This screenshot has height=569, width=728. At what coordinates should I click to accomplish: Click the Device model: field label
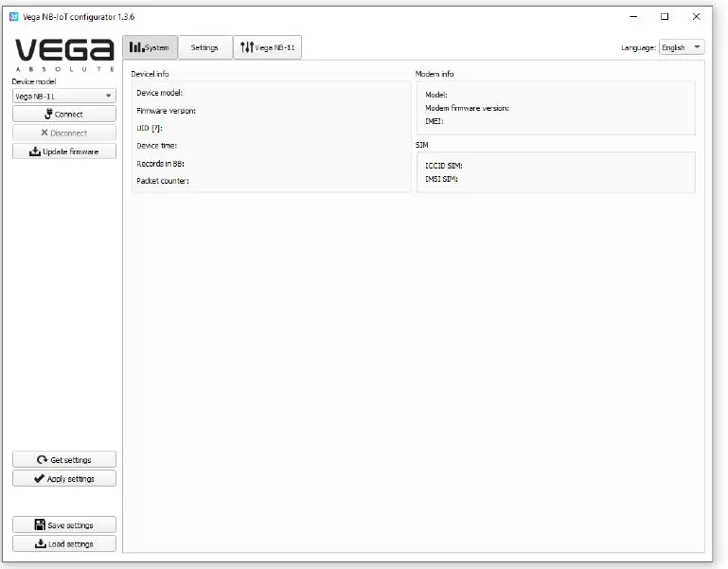[160, 93]
